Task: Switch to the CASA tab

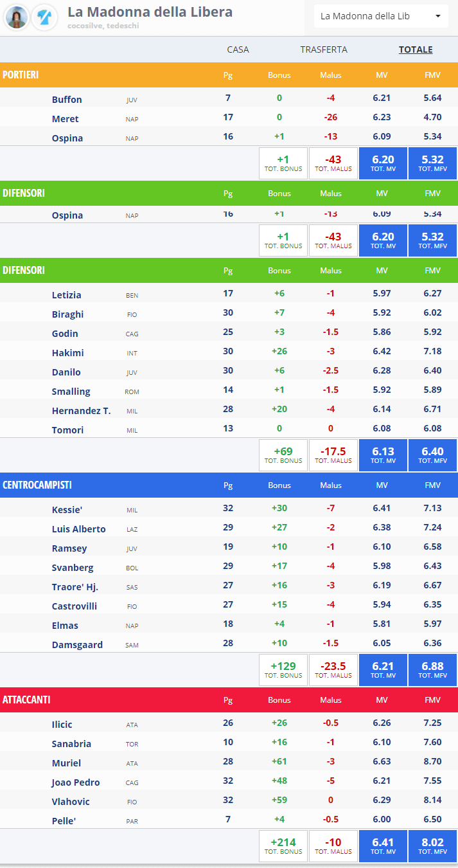Action: (238, 50)
